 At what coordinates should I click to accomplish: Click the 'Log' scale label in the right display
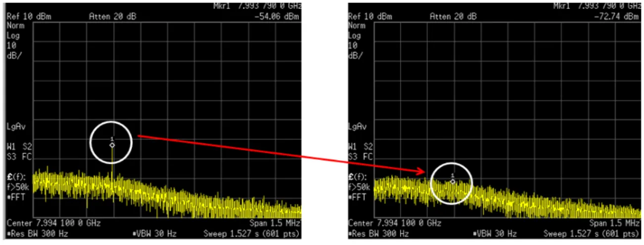click(354, 36)
